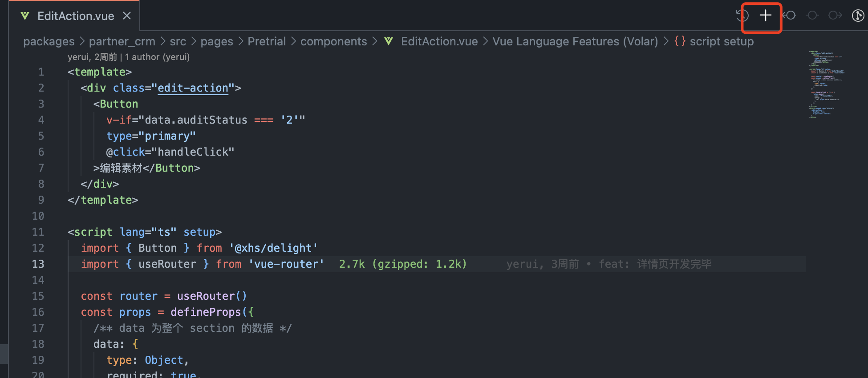The width and height of the screenshot is (868, 378).
Task: Click 'data.auditStatus' in the v-if expression
Action: (196, 120)
